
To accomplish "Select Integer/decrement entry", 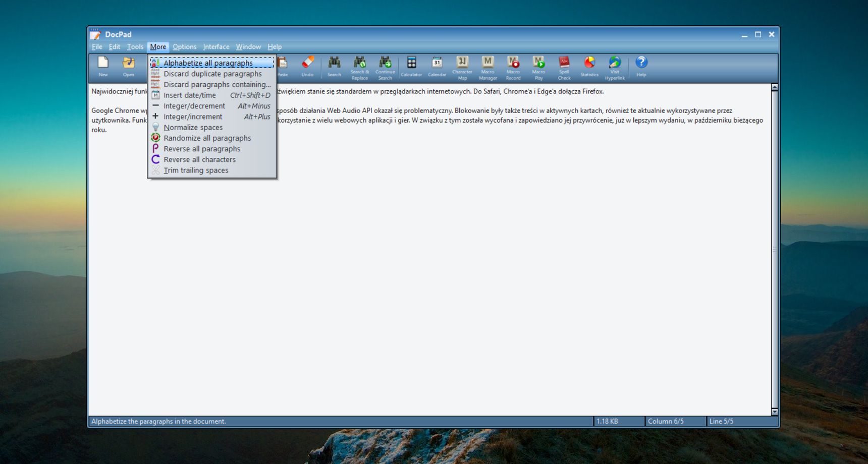I will pos(212,106).
